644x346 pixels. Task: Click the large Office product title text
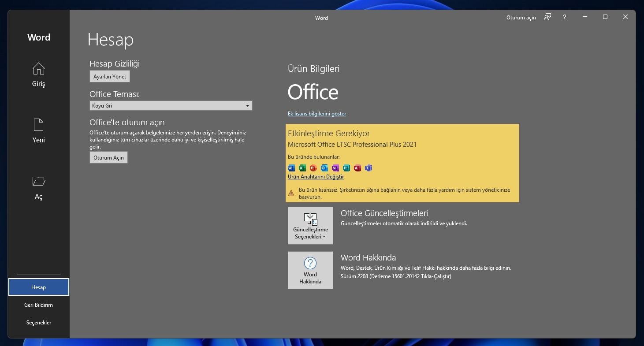pos(313,93)
